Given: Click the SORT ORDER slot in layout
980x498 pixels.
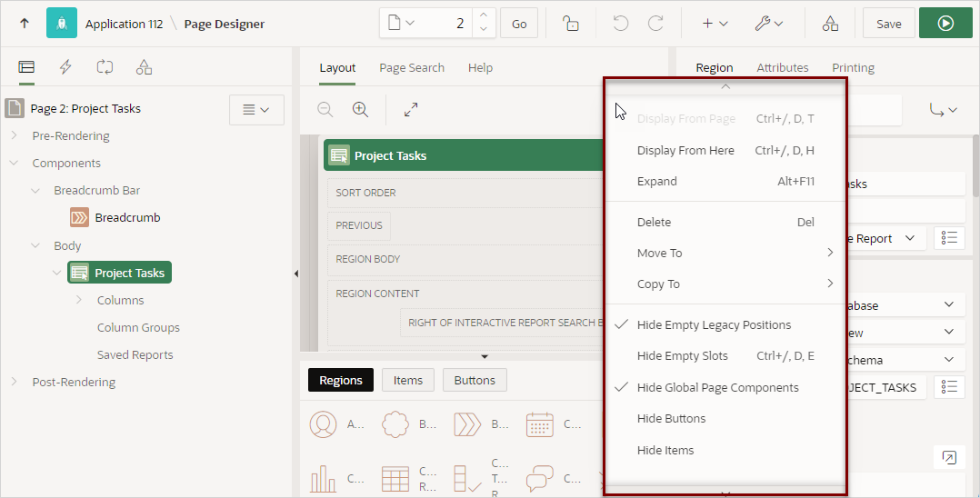Looking at the screenshot, I should [465, 193].
